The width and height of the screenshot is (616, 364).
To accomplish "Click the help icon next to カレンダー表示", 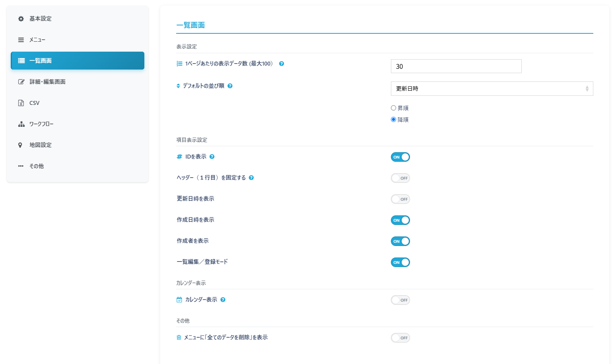I will 223,300.
